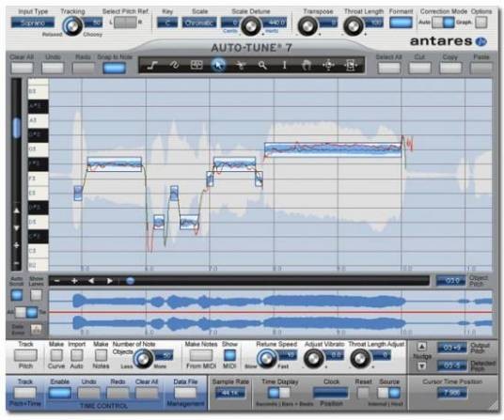
Task: Open the Sample Rate display field
Action: point(229,393)
